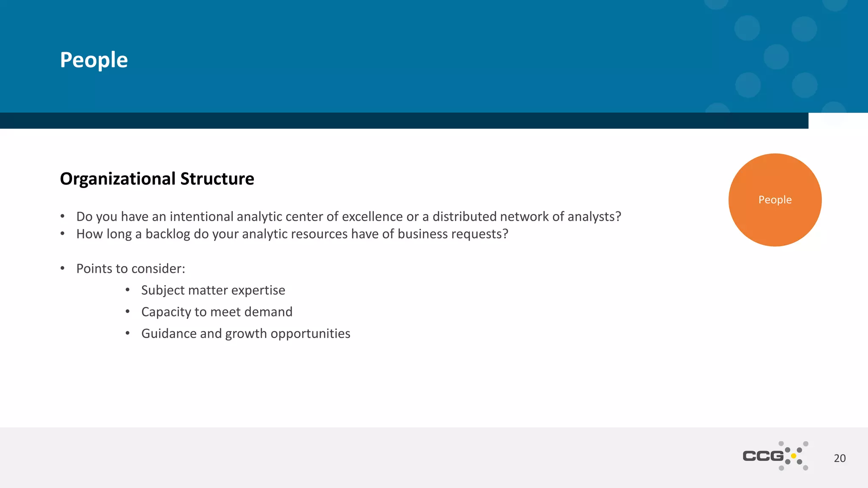This screenshot has height=488, width=868.
Task: Click 'Guidance and growth opportunities' text
Action: (x=245, y=333)
